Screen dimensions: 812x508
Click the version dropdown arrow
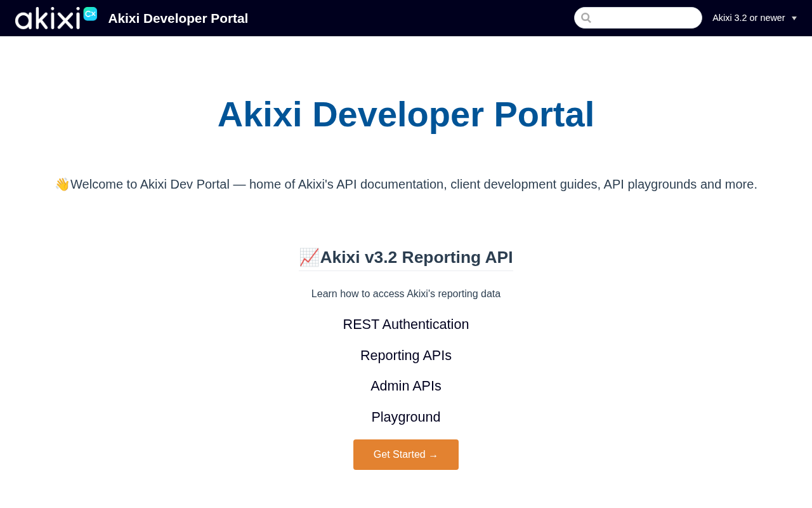794,18
